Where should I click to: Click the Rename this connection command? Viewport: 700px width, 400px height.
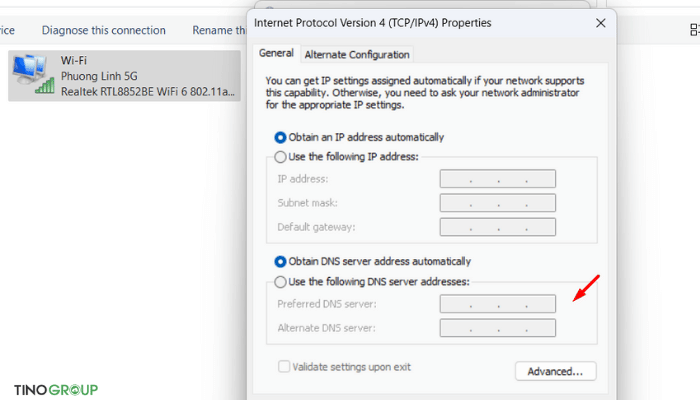(x=219, y=30)
